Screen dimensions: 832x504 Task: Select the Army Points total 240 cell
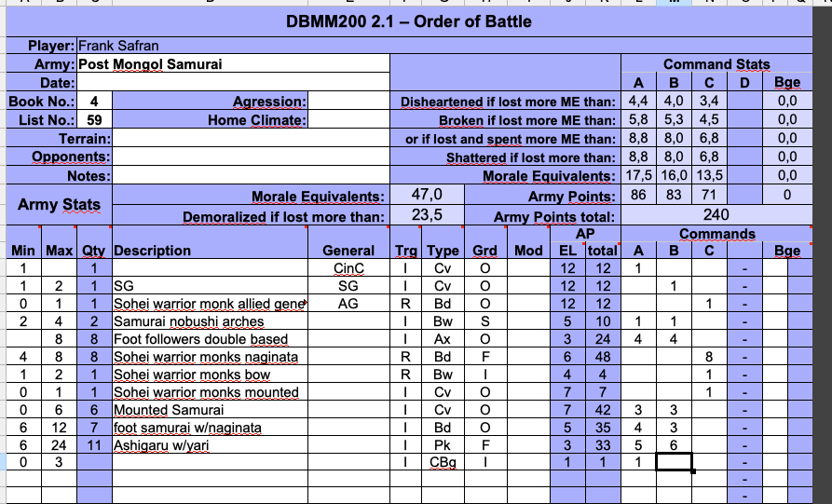716,215
